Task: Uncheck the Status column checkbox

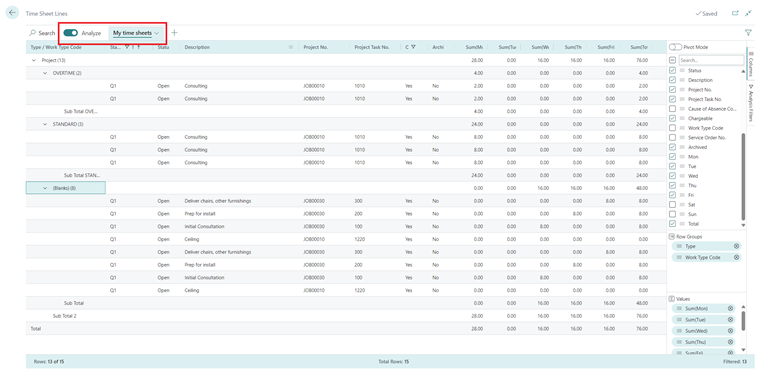Action: pyautogui.click(x=673, y=71)
